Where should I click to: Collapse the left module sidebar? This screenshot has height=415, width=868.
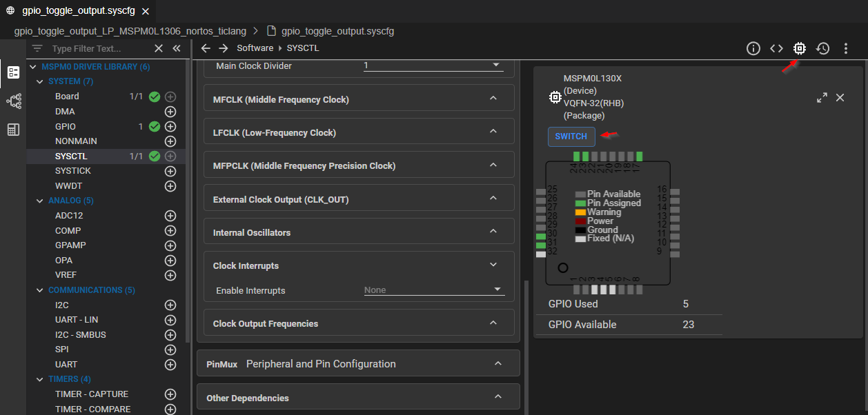[177, 48]
